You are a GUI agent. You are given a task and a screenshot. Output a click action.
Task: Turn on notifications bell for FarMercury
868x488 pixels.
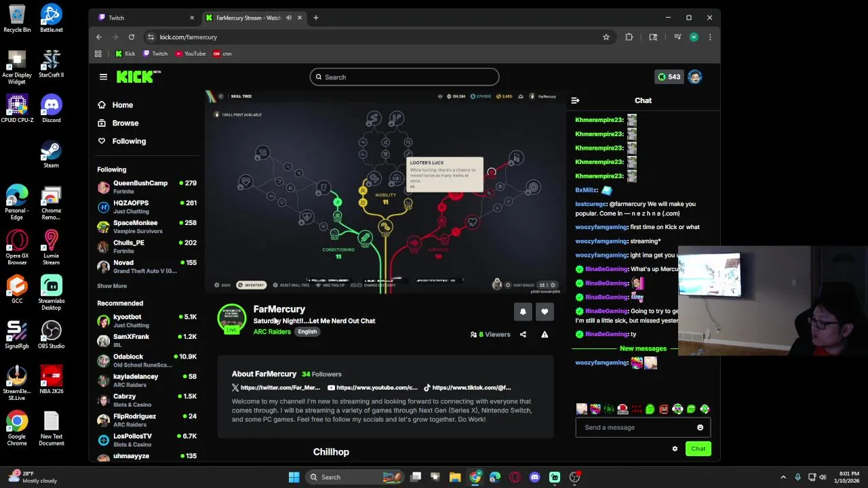pos(523,312)
